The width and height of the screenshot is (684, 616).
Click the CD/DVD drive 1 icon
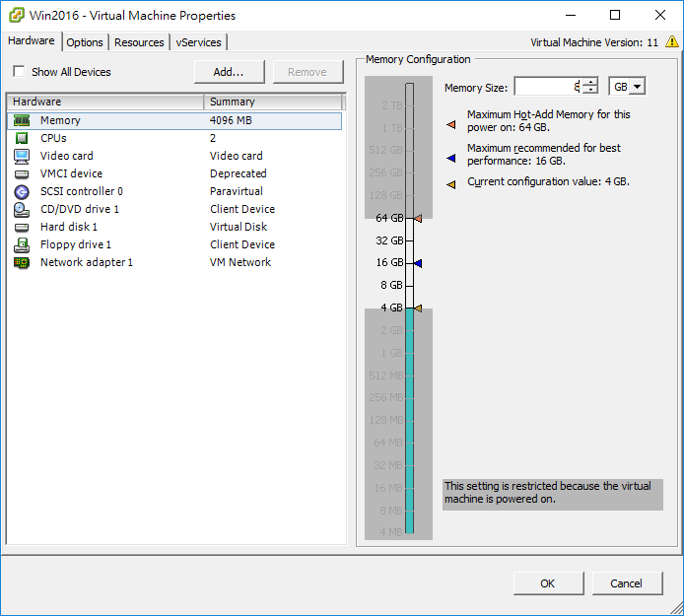22,210
